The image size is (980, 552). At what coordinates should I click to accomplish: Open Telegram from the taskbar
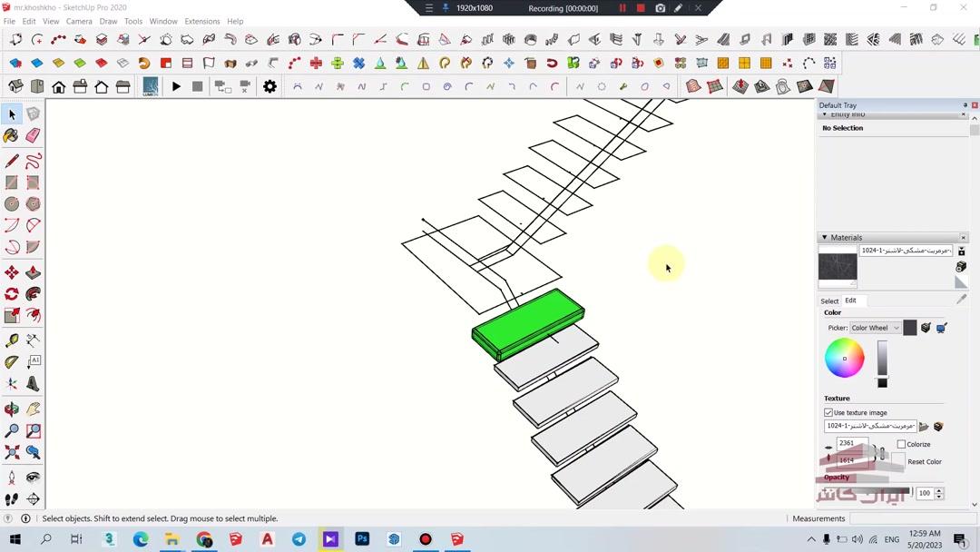click(x=299, y=539)
